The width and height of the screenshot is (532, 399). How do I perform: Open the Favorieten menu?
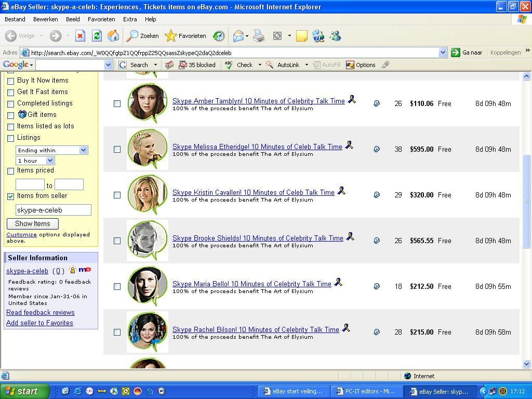(101, 19)
